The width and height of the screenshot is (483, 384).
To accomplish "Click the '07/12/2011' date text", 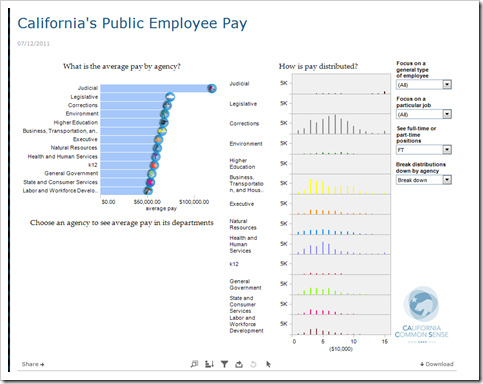I will pyautogui.click(x=33, y=44).
